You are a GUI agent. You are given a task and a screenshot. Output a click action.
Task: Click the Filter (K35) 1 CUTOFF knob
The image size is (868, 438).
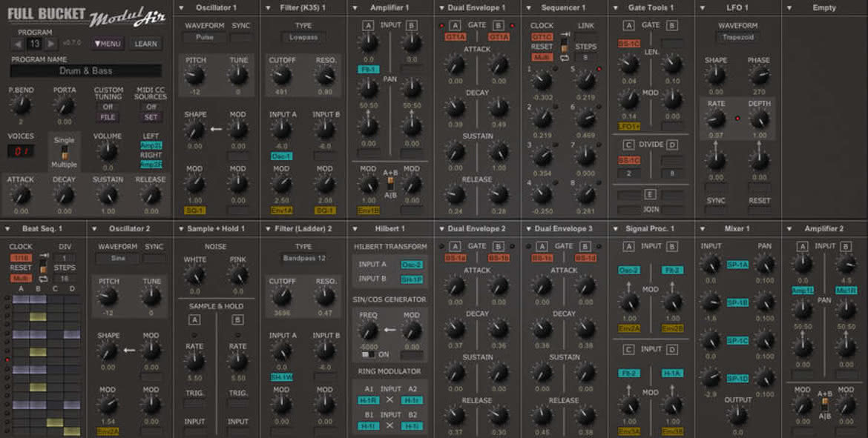click(281, 75)
